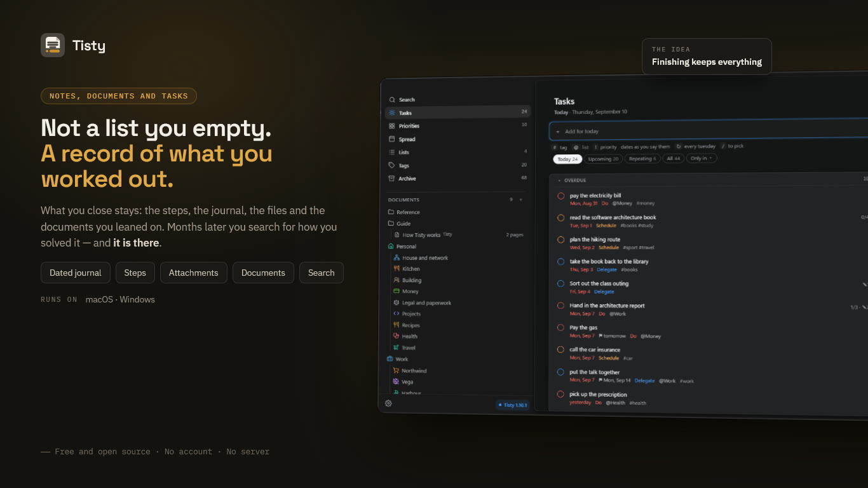Complete the 'Pay the gas' task circle

pyautogui.click(x=561, y=328)
